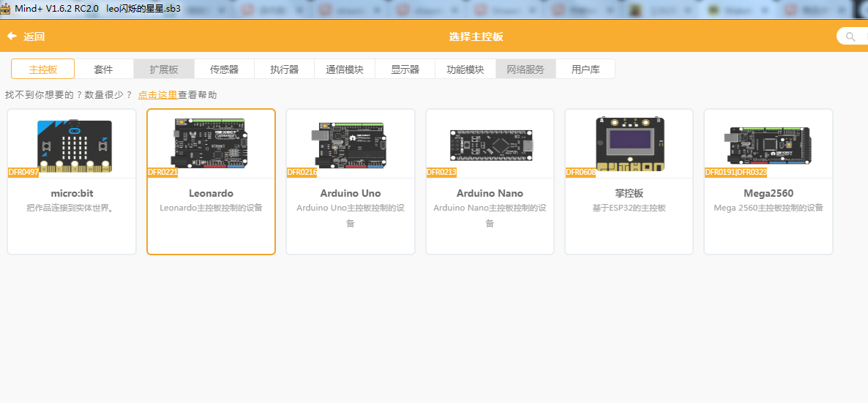Click the Mega2560 card title
868x403 pixels.
[768, 194]
